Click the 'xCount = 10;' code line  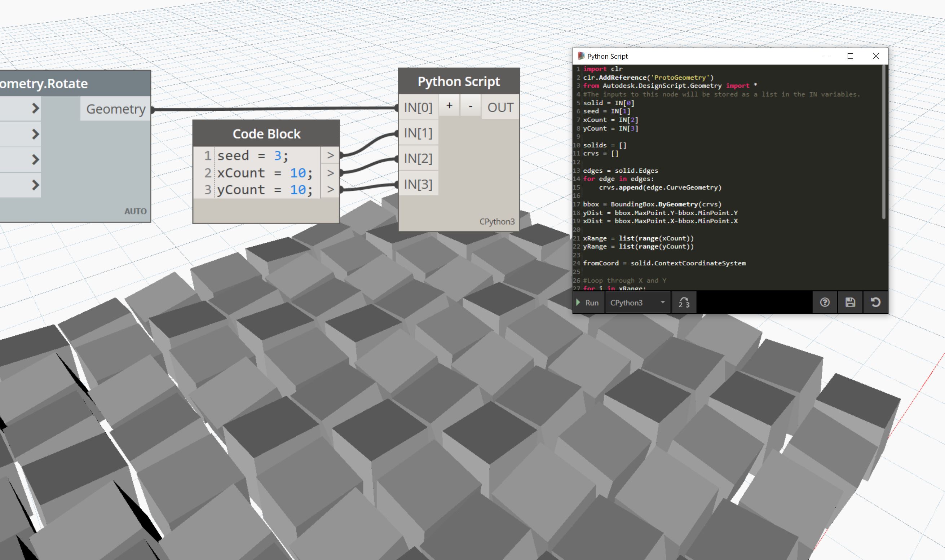[x=265, y=173]
